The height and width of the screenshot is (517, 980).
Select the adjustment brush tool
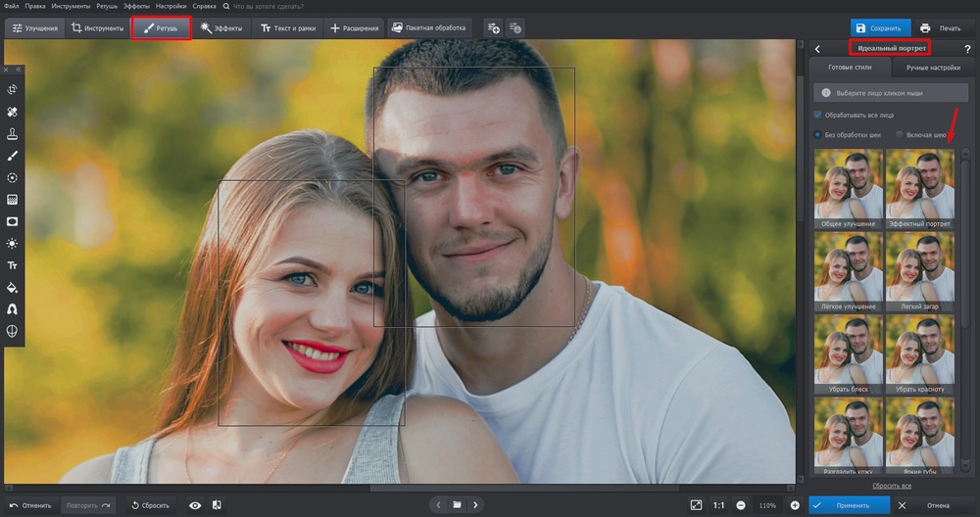pyautogui.click(x=12, y=156)
